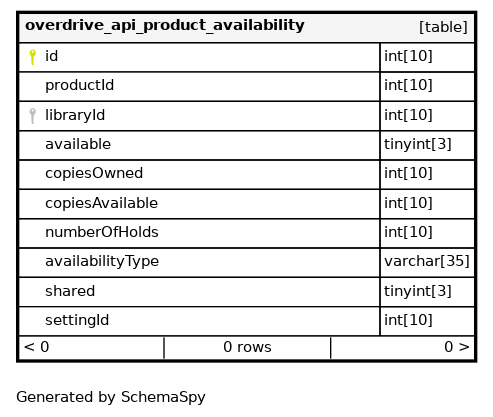Select the copiesOwned column name
The width and height of the screenshot is (493, 417).
(94, 173)
